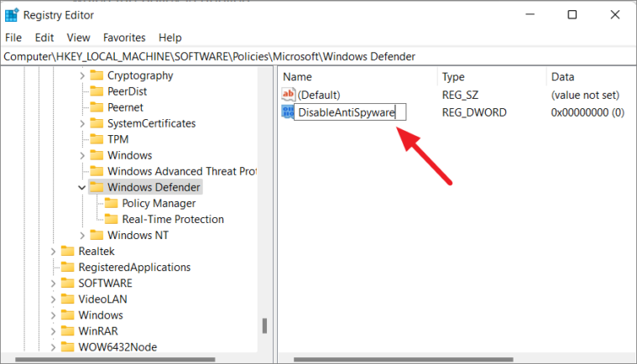Select the RegisteredApplications key label
Screen dimensions: 637x364
pyautogui.click(x=134, y=267)
